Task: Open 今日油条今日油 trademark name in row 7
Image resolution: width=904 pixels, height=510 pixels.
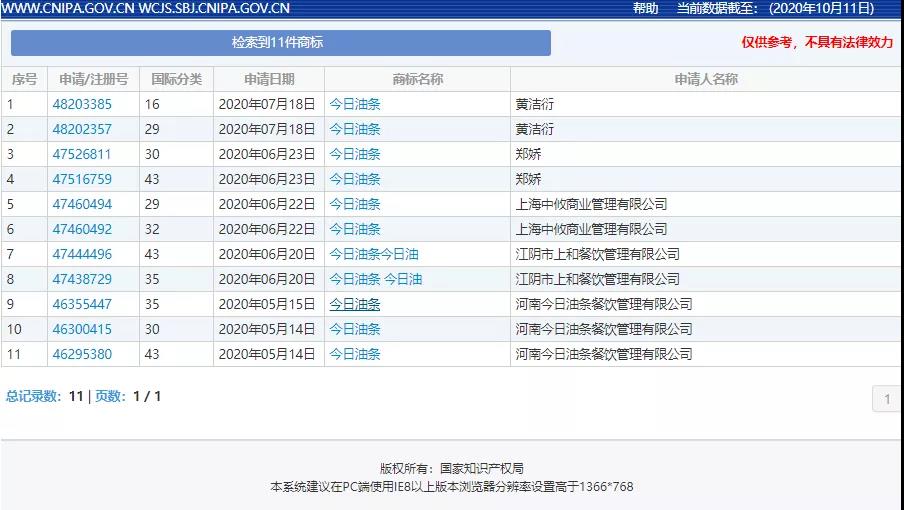Action: 374,254
